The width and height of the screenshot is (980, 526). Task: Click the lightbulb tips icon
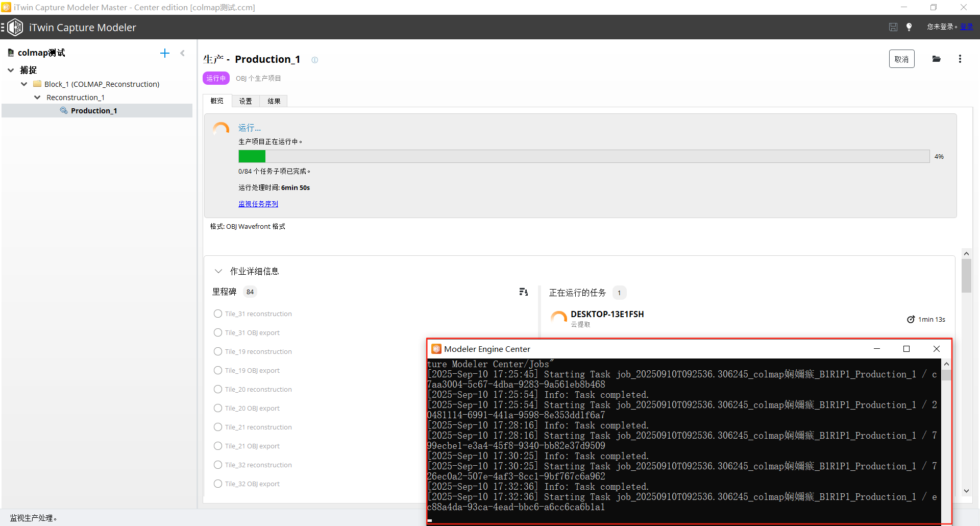(909, 27)
